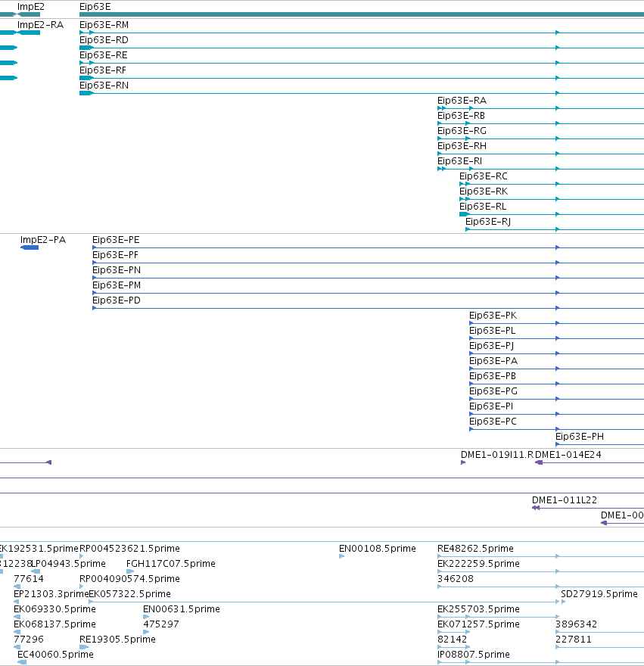Select transcript label Eip63E-RB
The image size is (644, 666).
point(461,116)
